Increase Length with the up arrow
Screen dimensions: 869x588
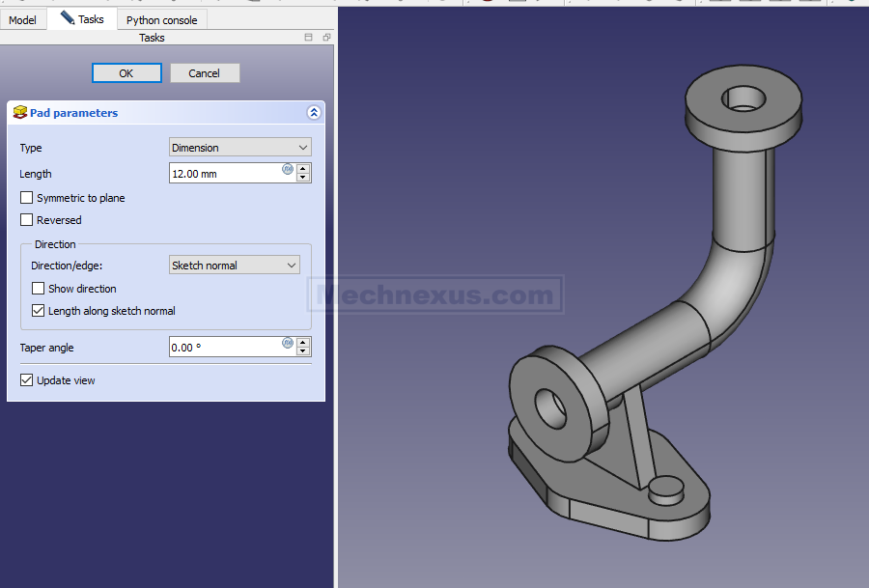pos(302,168)
